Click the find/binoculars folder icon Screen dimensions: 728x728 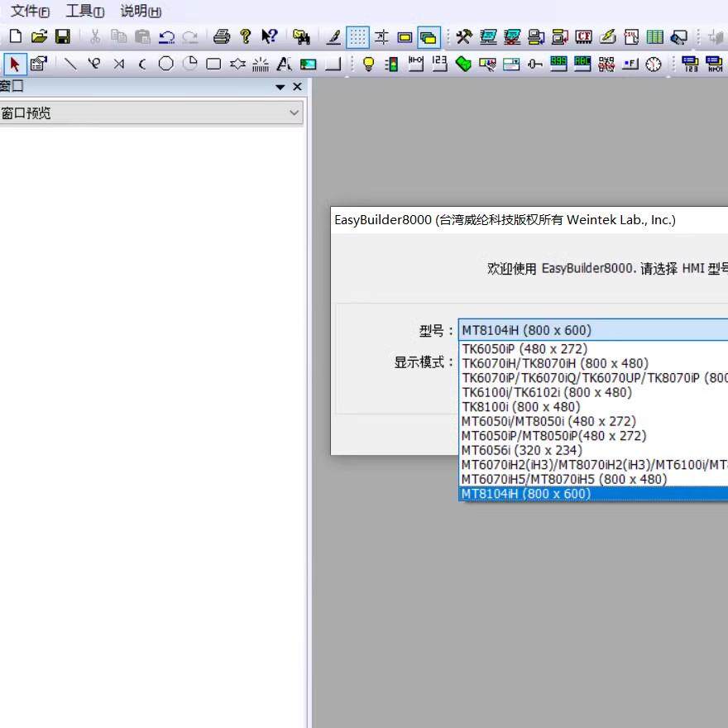coord(301,36)
